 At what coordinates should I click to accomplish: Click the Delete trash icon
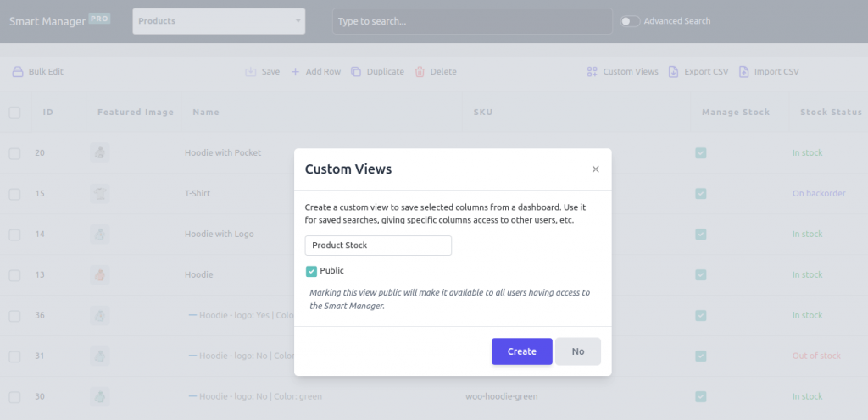tap(420, 72)
